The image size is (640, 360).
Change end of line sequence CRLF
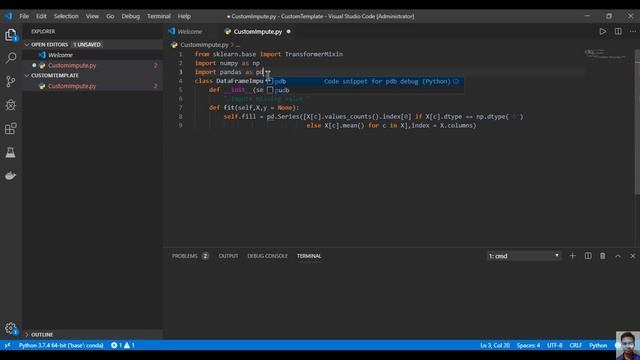tap(576, 345)
